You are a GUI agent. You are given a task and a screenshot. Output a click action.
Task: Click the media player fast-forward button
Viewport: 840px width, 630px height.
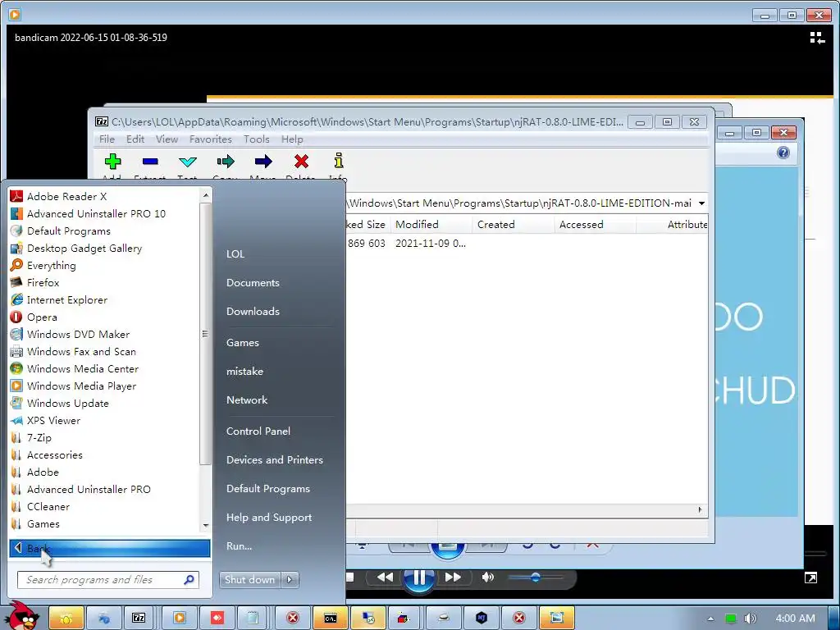tap(453, 577)
